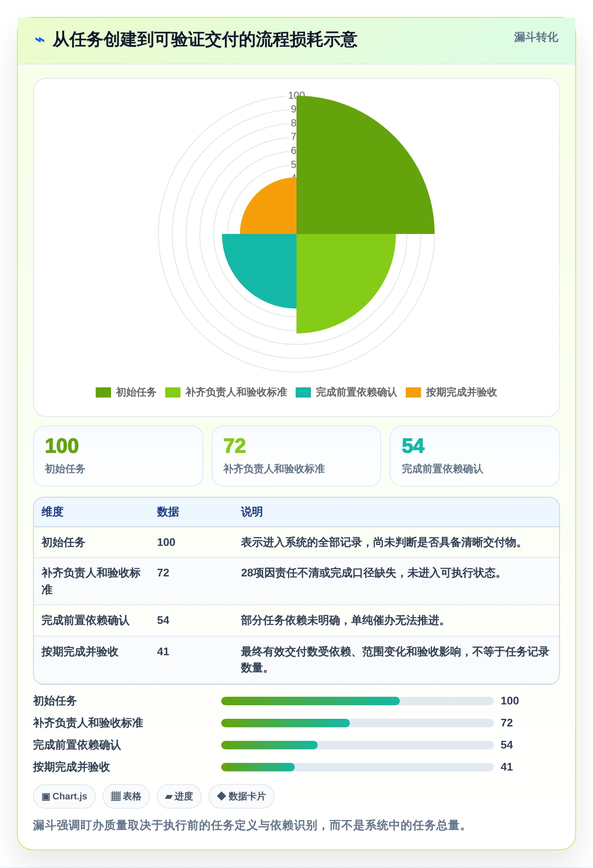Click the description 部分任务依赖未明确

[344, 620]
